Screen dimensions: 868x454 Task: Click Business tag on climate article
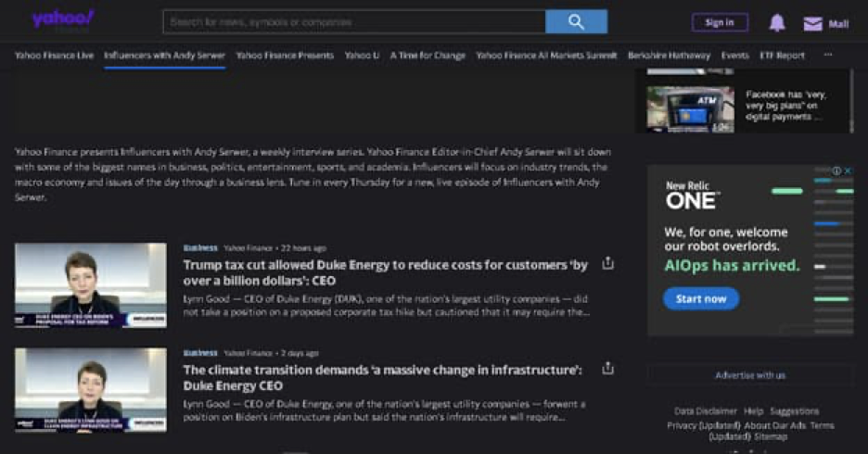200,353
